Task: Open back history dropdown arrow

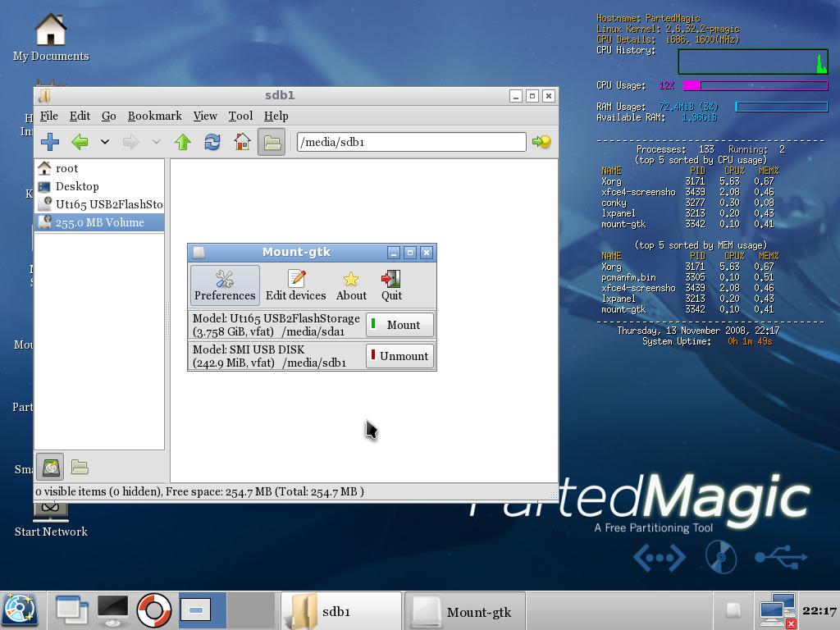Action: (105, 142)
